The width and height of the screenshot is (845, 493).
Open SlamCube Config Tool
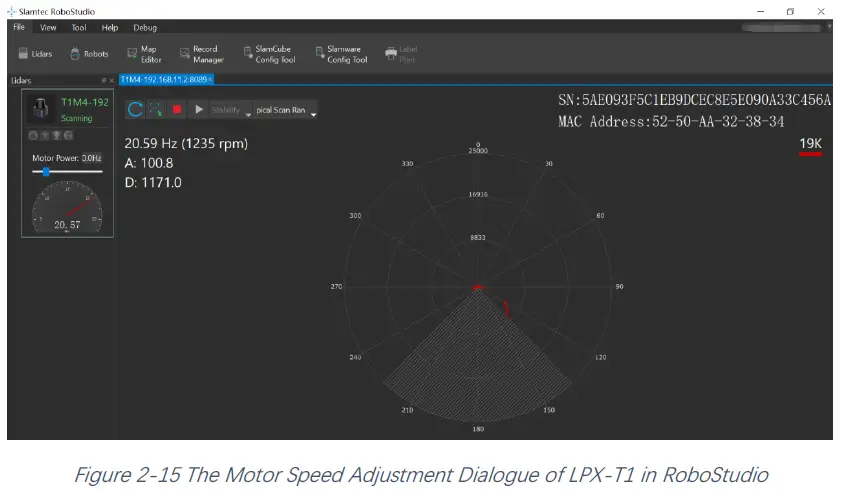pos(269,54)
